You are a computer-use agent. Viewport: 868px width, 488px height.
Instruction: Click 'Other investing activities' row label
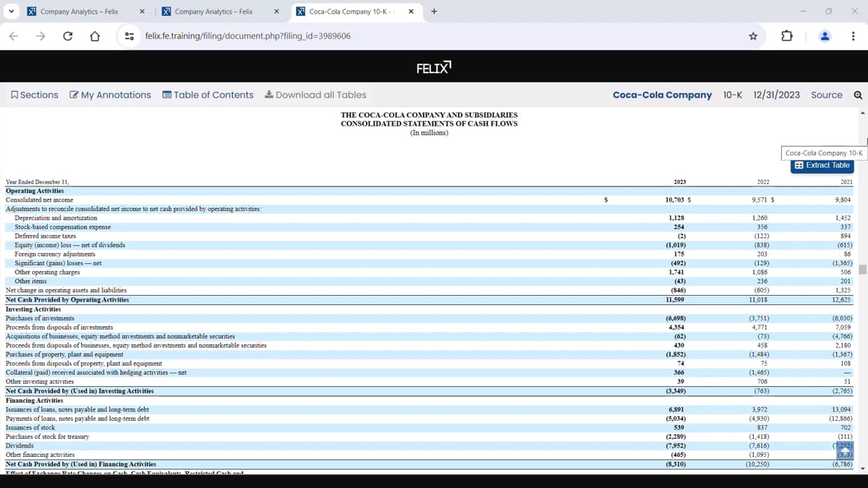40,381
